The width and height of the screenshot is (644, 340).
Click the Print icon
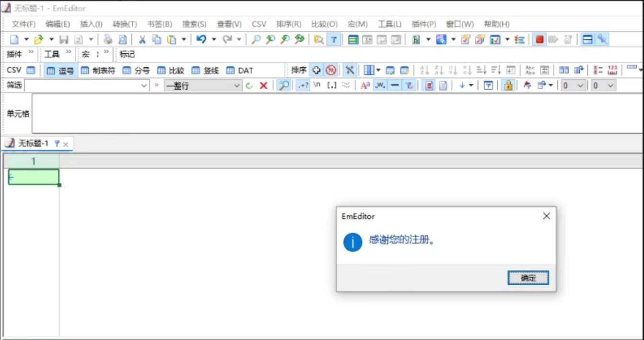(x=108, y=39)
